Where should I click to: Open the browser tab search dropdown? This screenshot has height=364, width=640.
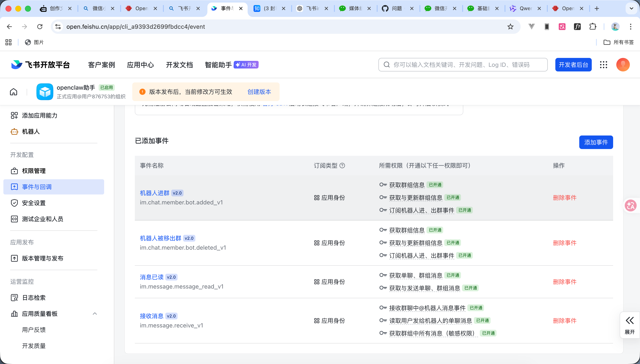pyautogui.click(x=631, y=8)
